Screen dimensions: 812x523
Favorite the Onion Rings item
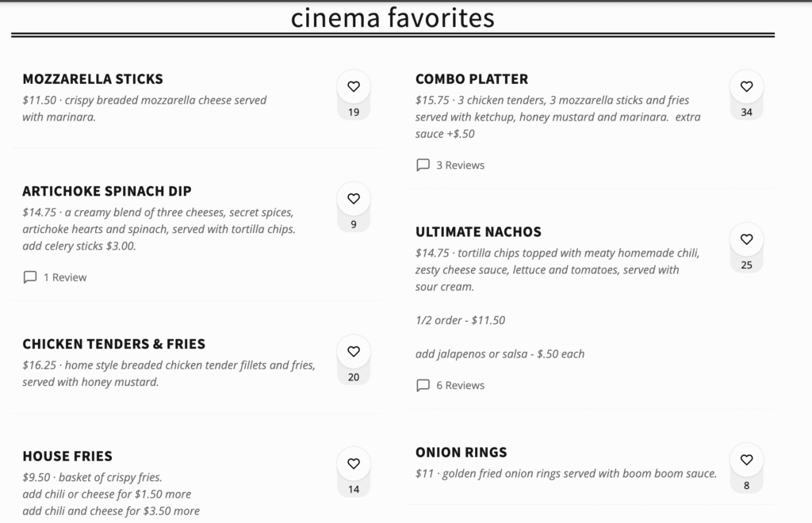(746, 460)
